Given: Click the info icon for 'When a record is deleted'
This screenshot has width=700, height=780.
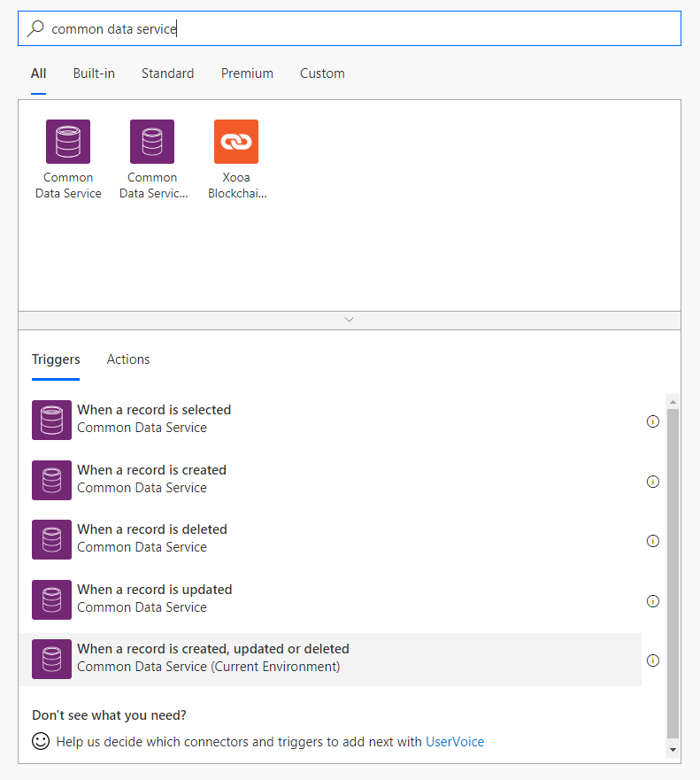Looking at the screenshot, I should coord(653,541).
